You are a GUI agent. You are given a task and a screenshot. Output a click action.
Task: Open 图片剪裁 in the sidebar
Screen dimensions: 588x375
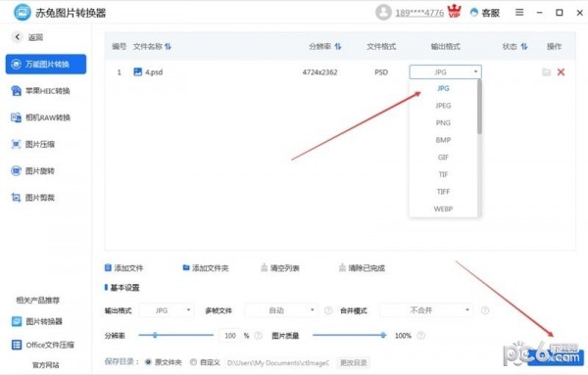pos(33,198)
